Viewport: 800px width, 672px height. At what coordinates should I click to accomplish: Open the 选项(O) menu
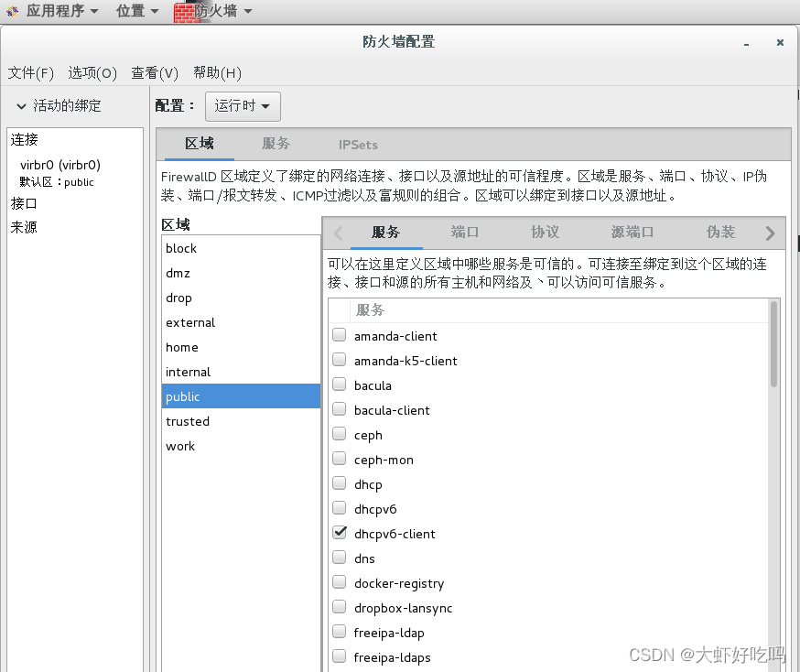click(x=92, y=73)
